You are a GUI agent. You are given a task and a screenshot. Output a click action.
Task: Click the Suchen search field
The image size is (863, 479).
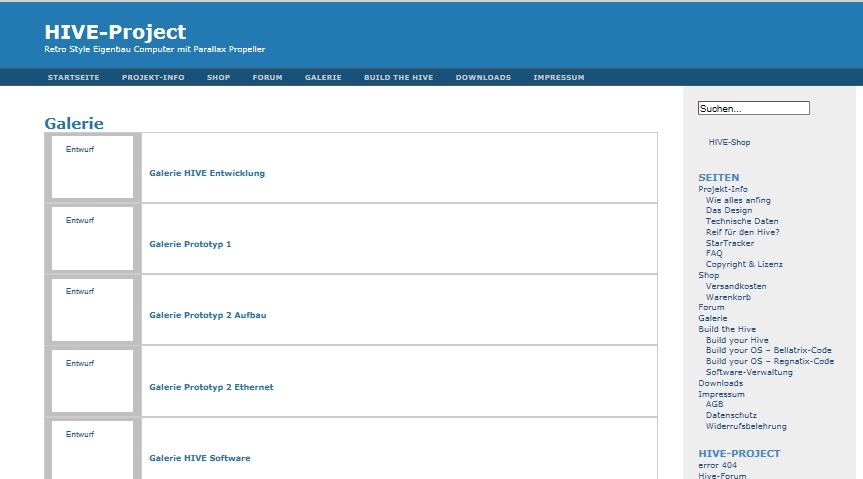point(753,108)
